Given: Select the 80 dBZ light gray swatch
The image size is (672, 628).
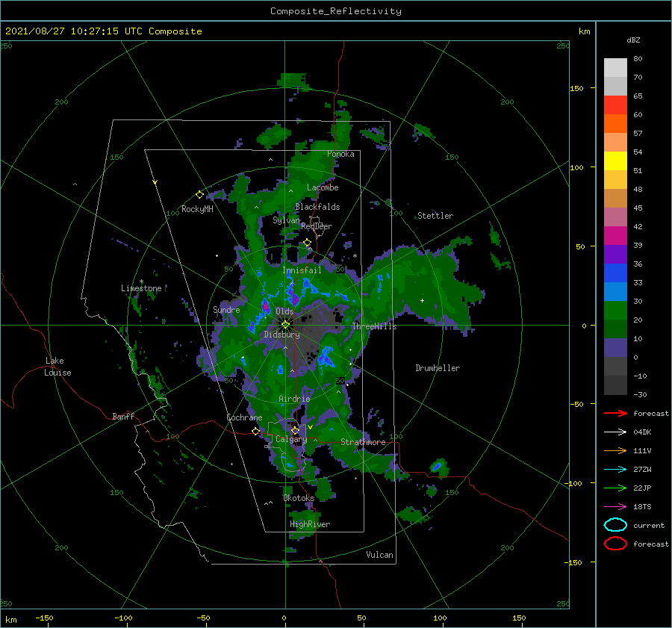Looking at the screenshot, I should pos(615,67).
